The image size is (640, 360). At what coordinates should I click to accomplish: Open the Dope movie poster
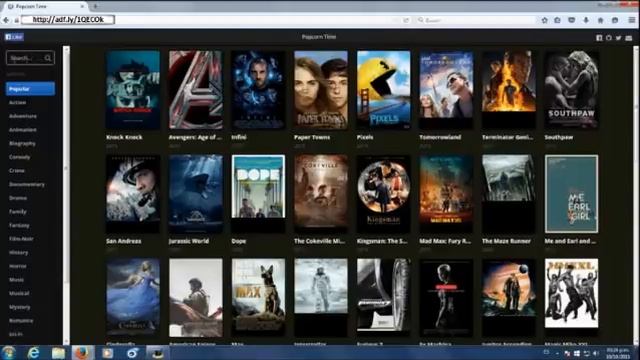click(258, 193)
